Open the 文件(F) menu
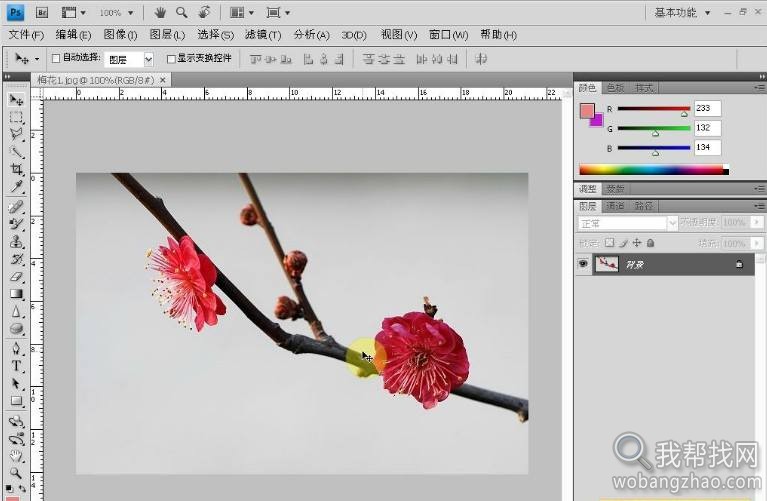This screenshot has height=501, width=767. point(26,34)
